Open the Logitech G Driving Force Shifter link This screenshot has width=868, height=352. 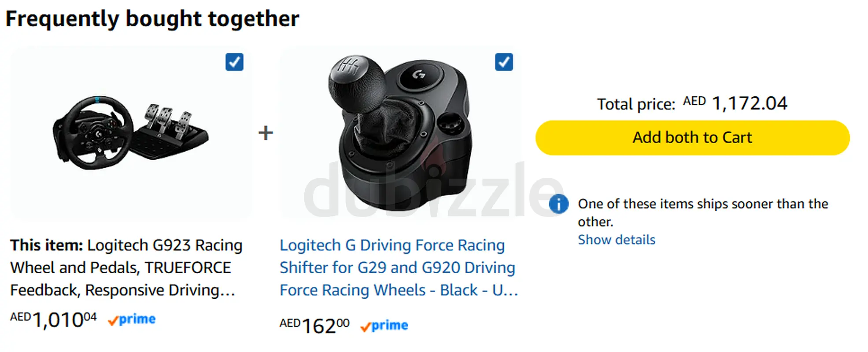399,268
